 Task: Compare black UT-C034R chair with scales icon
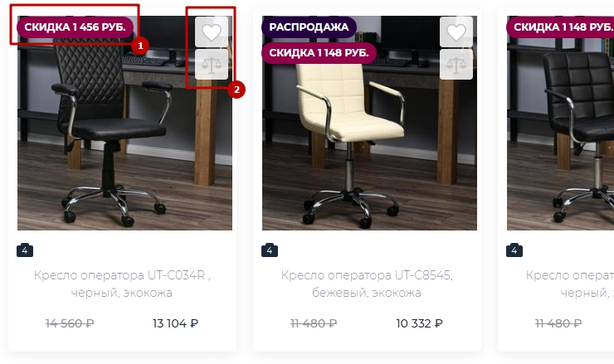click(x=212, y=65)
